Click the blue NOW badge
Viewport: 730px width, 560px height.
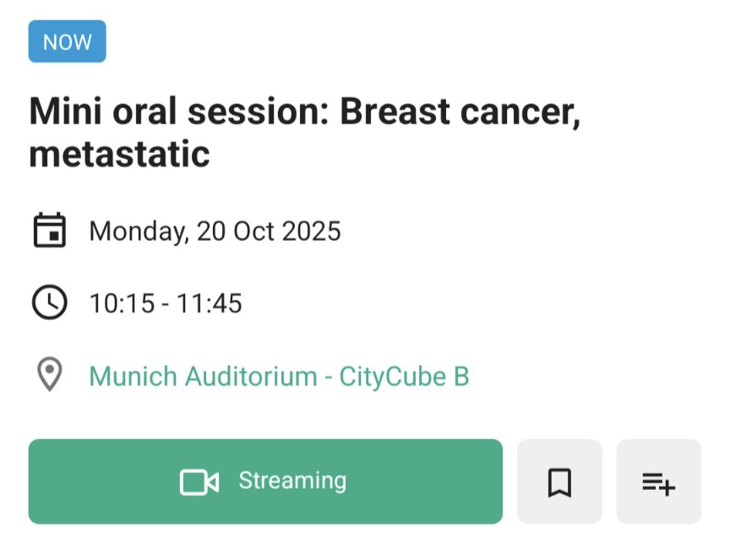coord(68,42)
